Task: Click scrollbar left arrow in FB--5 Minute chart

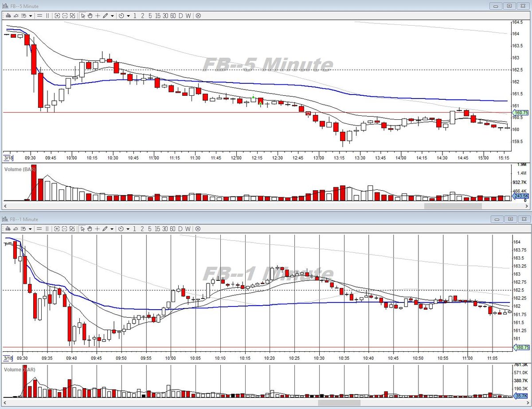Action: point(6,206)
